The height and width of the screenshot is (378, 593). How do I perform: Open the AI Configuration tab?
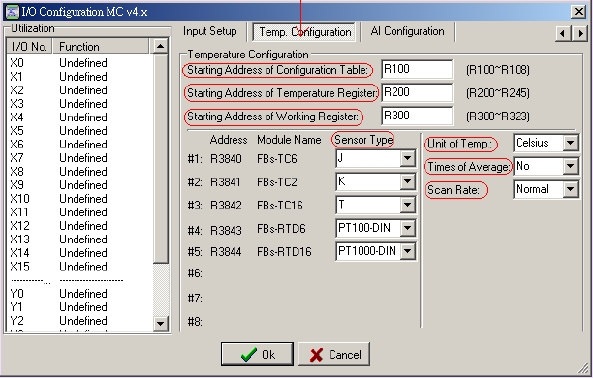click(407, 31)
